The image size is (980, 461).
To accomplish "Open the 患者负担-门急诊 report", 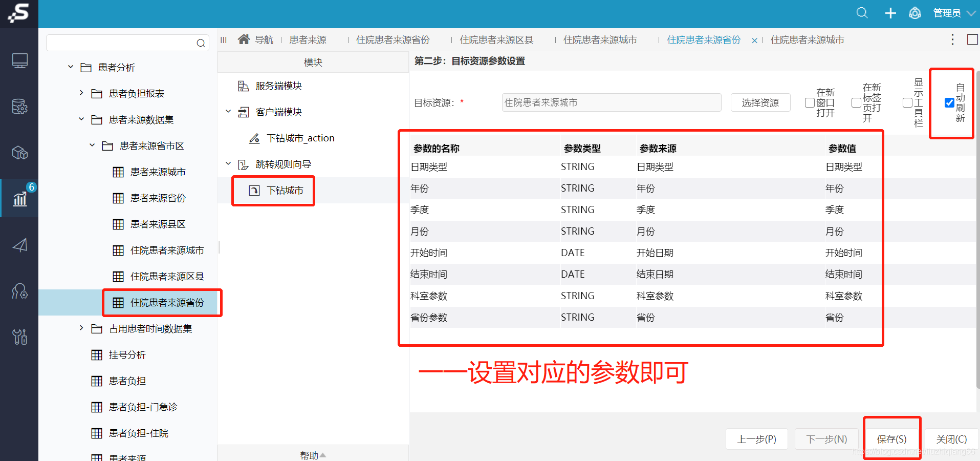I will [x=143, y=407].
